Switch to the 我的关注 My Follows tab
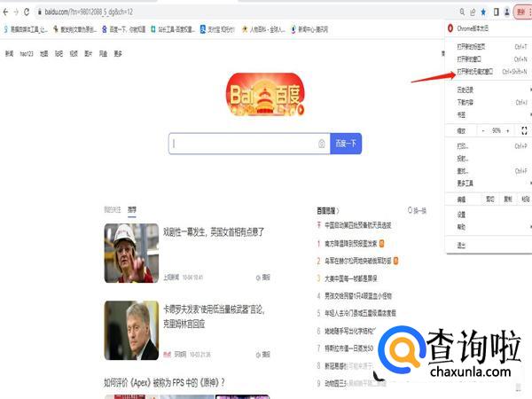Image resolution: width=532 pixels, height=399 pixels. (x=113, y=210)
